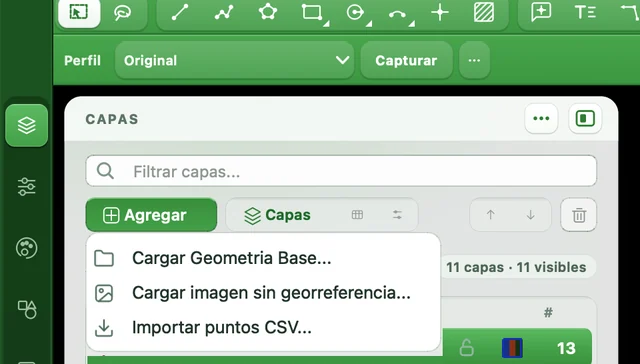Image resolution: width=640 pixels, height=364 pixels.
Task: Switch to the table grid view tab
Action: click(x=357, y=215)
